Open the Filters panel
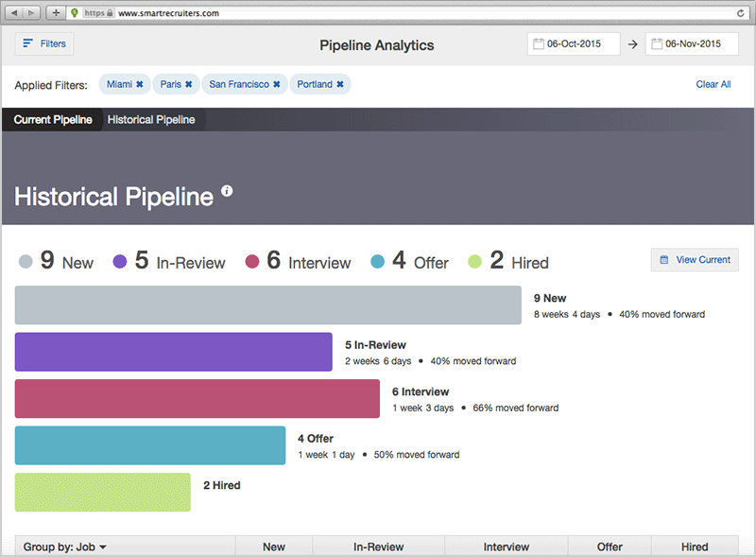Image resolution: width=756 pixels, height=557 pixels. 43,44
